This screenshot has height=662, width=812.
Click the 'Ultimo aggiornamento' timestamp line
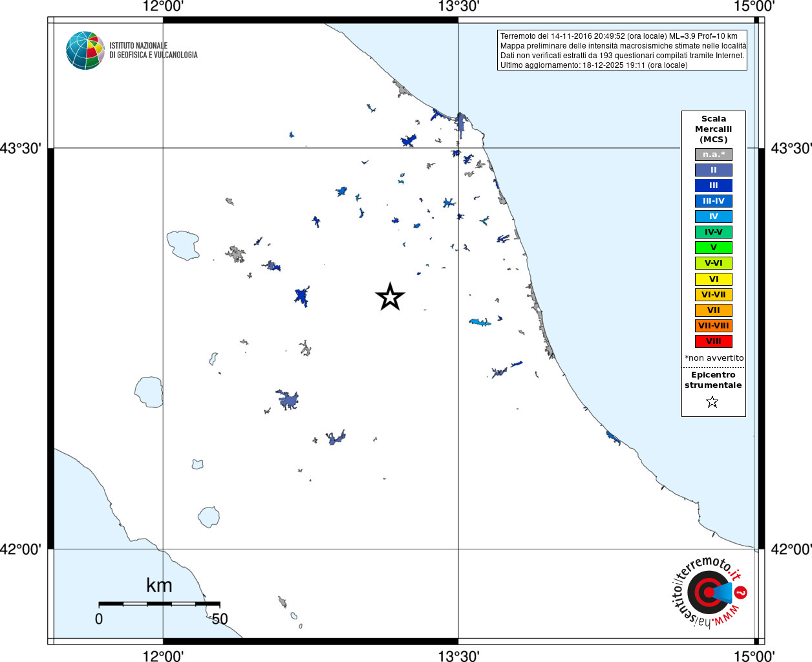coord(594,65)
